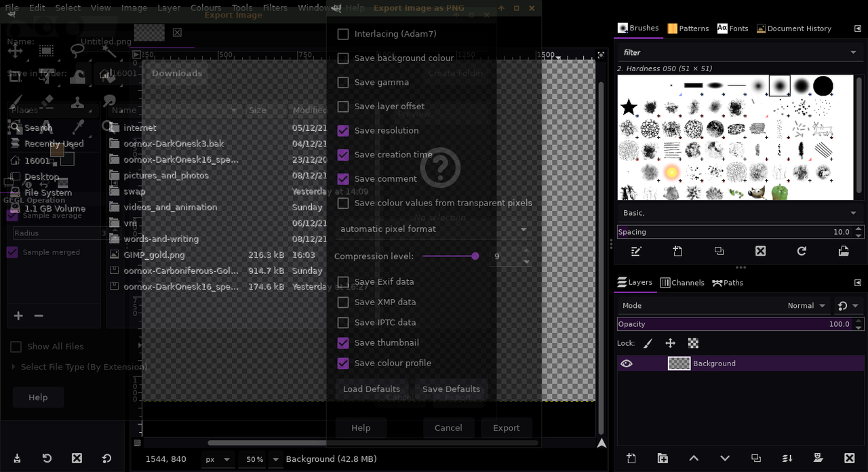
Task: Click the Save Defaults button
Action: coord(451,389)
